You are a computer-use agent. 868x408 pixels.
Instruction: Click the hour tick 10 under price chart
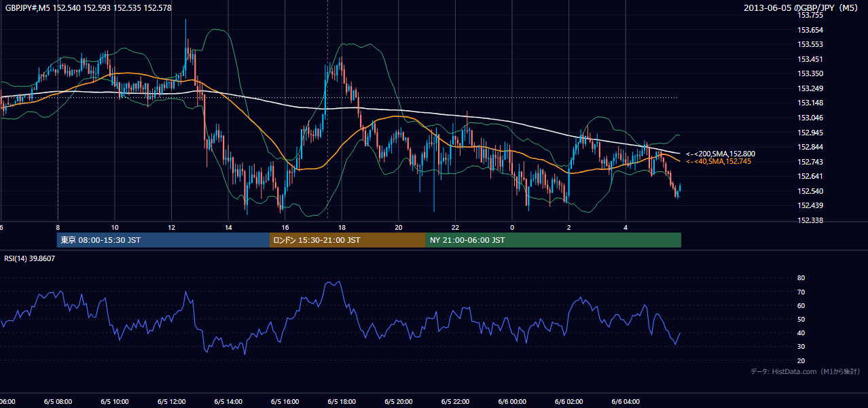pos(115,227)
